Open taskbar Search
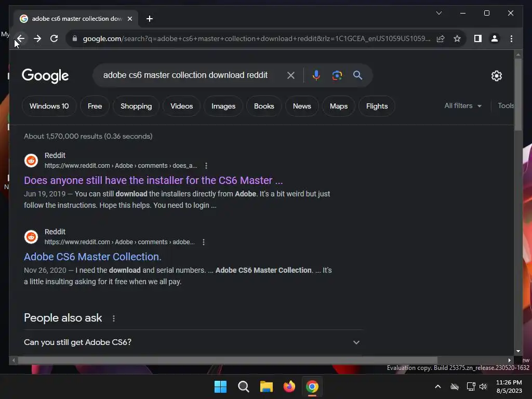The width and height of the screenshot is (532, 399). [x=243, y=387]
